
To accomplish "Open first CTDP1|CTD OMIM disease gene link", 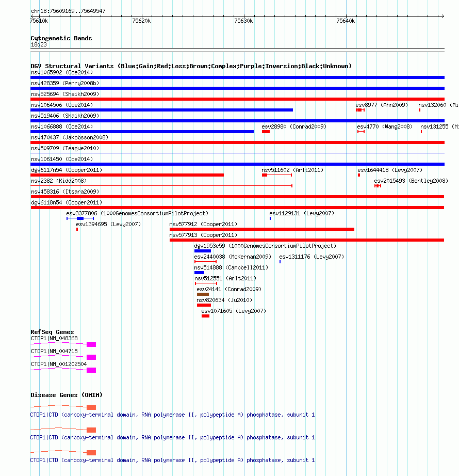I will click(x=172, y=415).
